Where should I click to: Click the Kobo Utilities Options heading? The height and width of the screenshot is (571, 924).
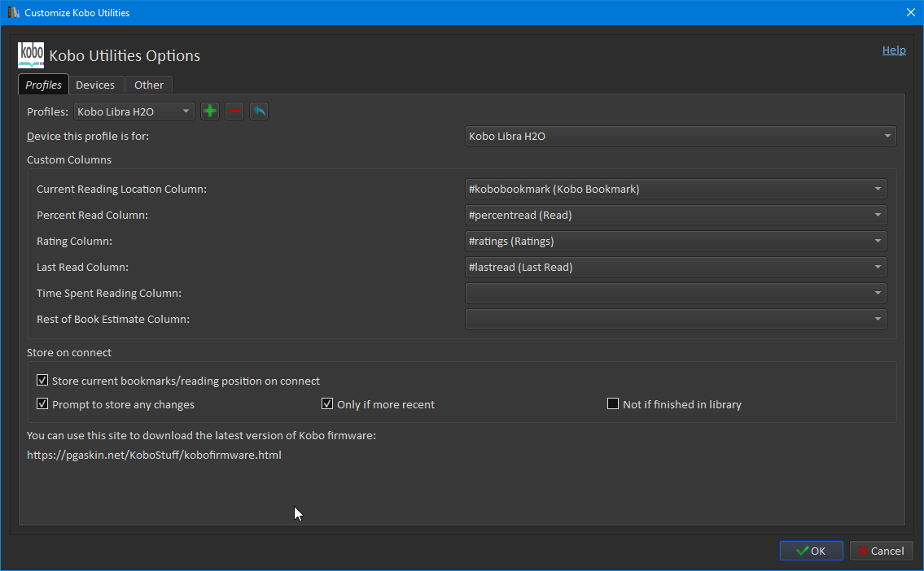click(125, 56)
